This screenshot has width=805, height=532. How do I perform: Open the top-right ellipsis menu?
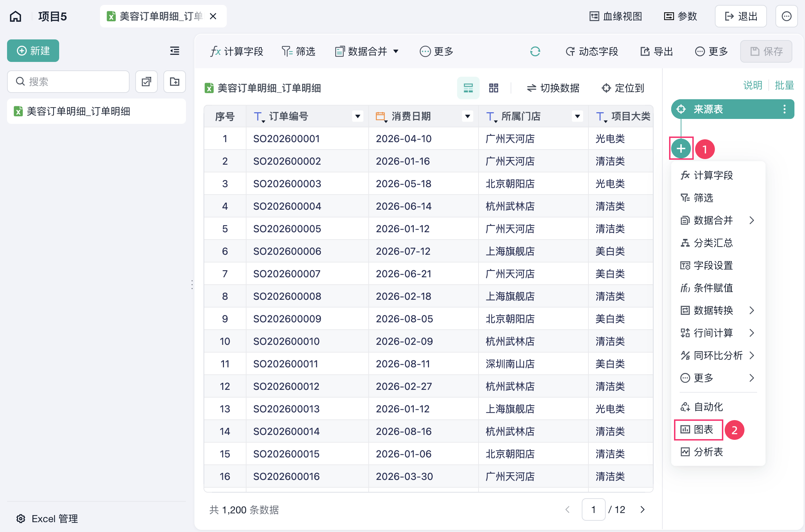coord(787,17)
